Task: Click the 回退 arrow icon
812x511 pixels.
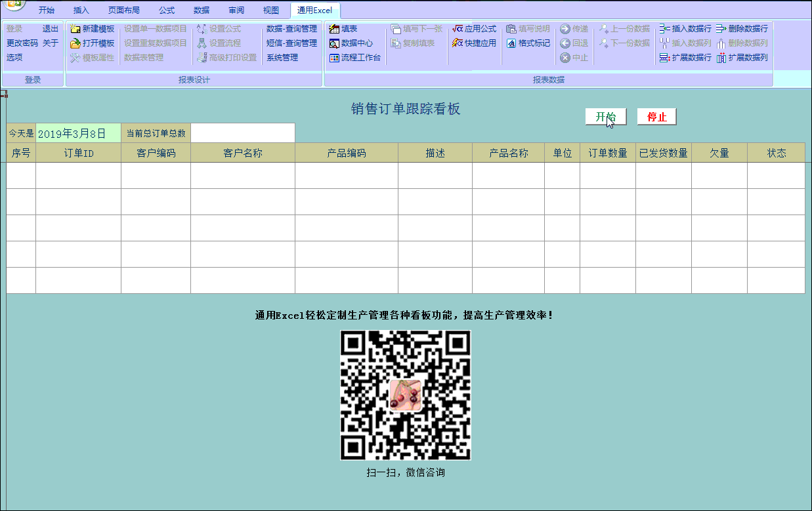Action: (565, 43)
